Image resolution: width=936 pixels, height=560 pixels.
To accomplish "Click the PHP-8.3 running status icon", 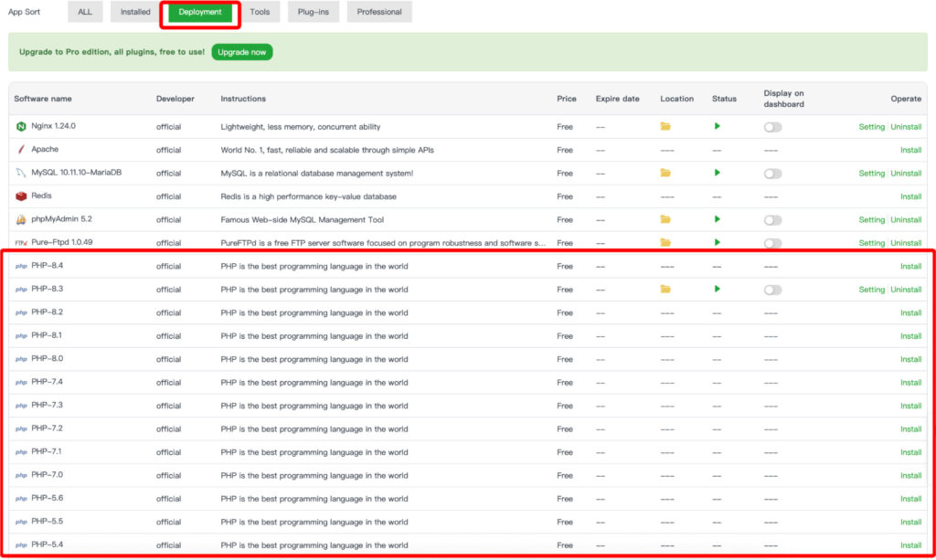I will pos(718,290).
